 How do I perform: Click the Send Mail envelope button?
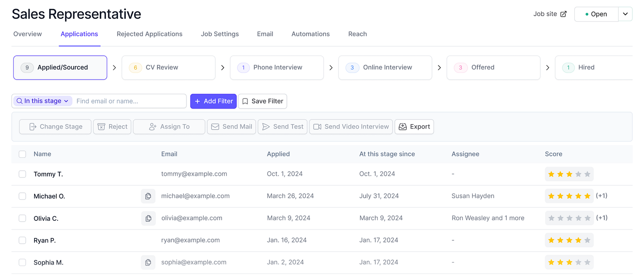point(232,127)
